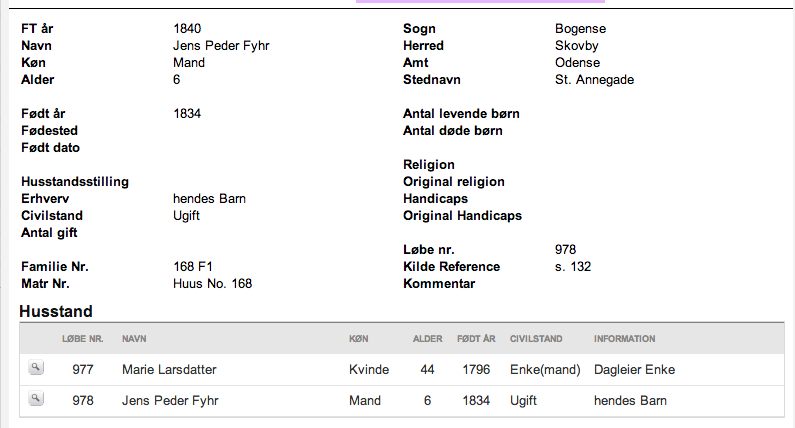This screenshot has width=795, height=428.
Task: Click the 'Husstandsstilling' label
Action: click(x=75, y=182)
